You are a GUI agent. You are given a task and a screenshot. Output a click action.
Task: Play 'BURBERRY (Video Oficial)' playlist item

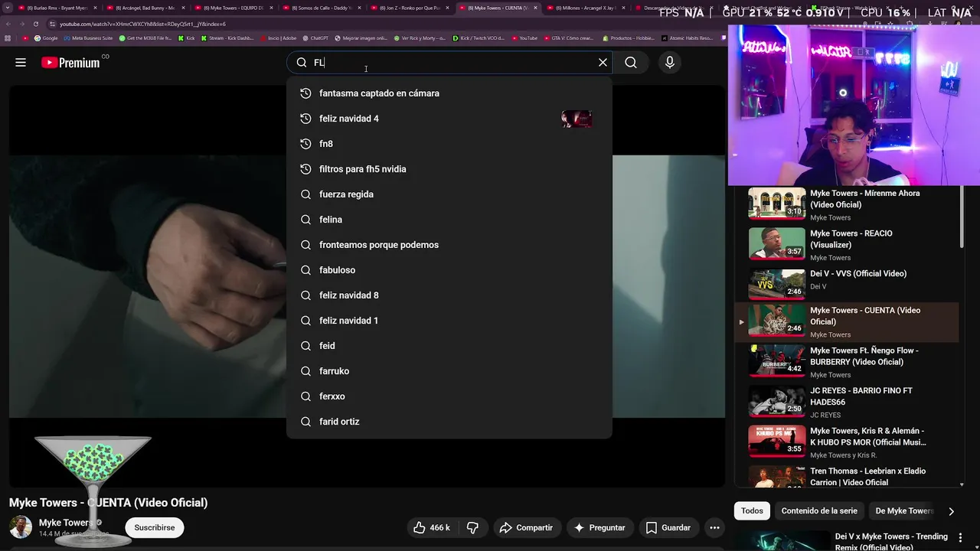pos(846,362)
